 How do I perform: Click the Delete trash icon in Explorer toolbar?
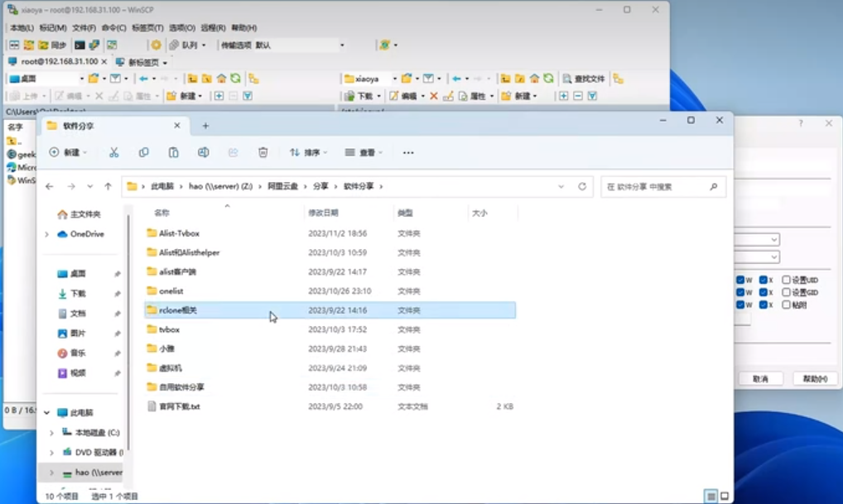point(263,152)
